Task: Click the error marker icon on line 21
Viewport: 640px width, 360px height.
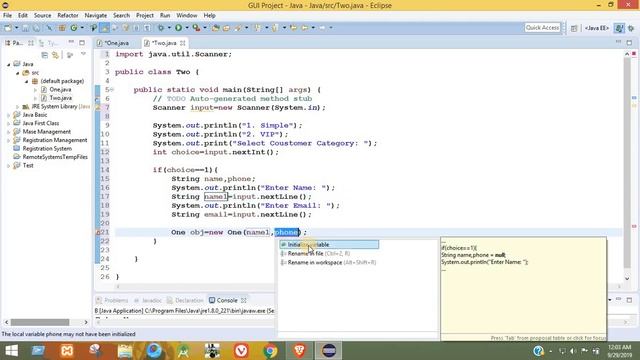Action: point(98,232)
